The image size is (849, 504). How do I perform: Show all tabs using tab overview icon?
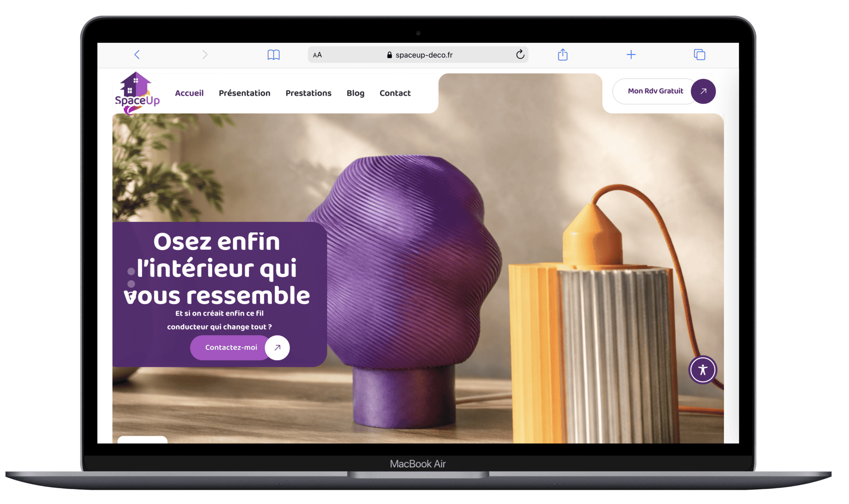pos(699,54)
